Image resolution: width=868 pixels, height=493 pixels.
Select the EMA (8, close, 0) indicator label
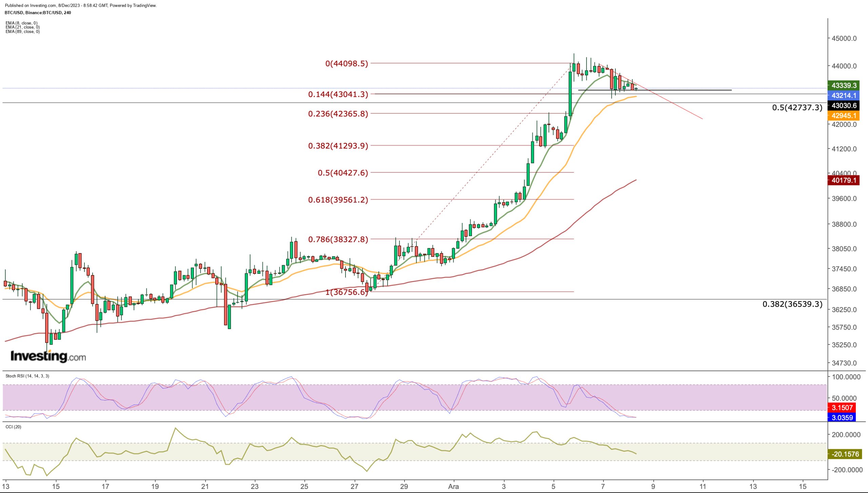pyautogui.click(x=21, y=23)
